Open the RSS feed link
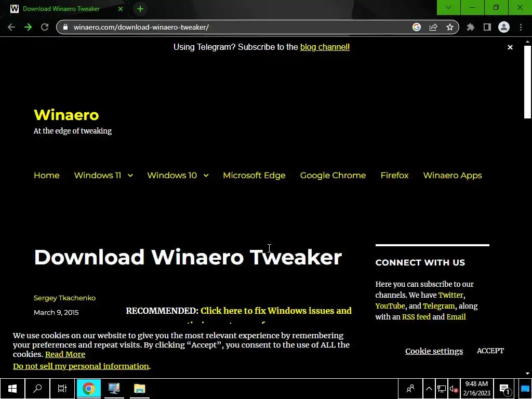 pyautogui.click(x=416, y=317)
